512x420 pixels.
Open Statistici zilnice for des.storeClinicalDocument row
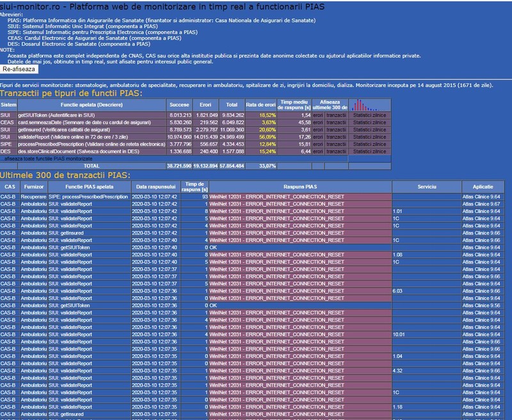pos(369,152)
